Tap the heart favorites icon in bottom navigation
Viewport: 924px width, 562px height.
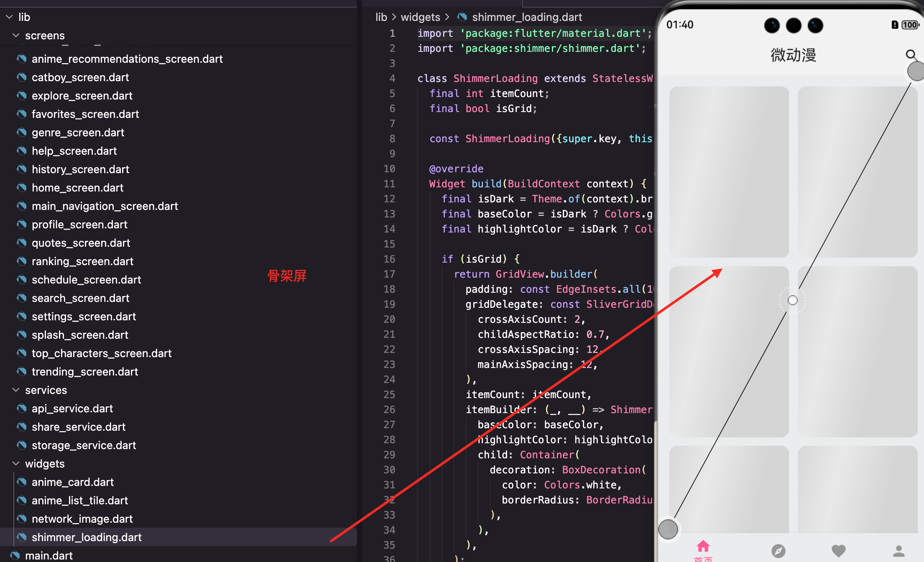click(x=838, y=551)
